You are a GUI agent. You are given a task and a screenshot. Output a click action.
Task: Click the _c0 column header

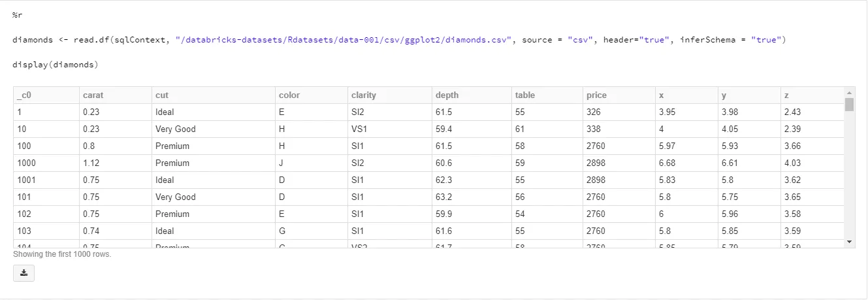tap(24, 95)
